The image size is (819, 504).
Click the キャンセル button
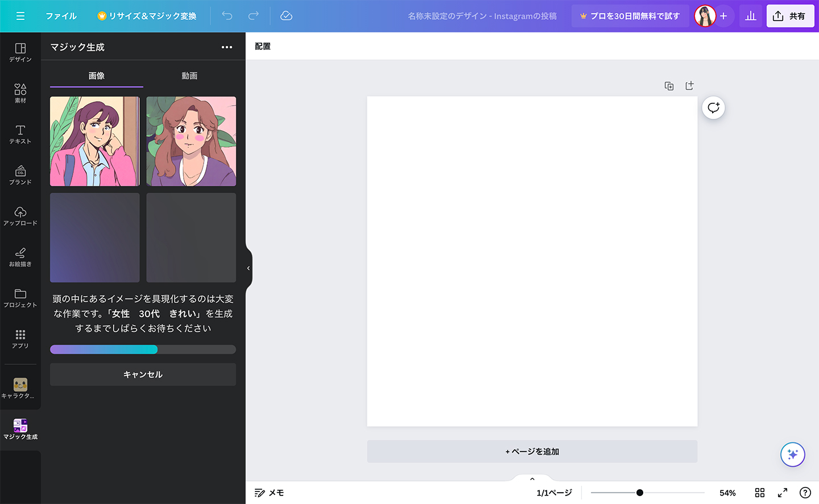pos(143,374)
